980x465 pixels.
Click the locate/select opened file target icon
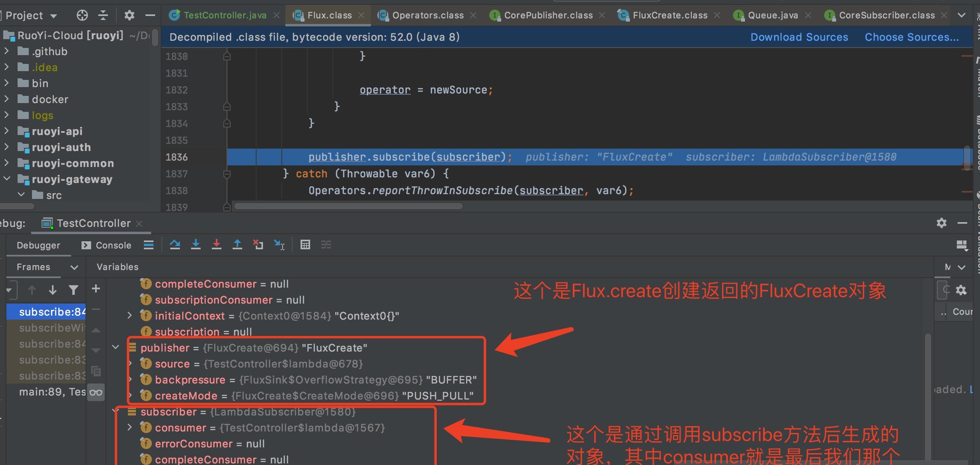82,16
